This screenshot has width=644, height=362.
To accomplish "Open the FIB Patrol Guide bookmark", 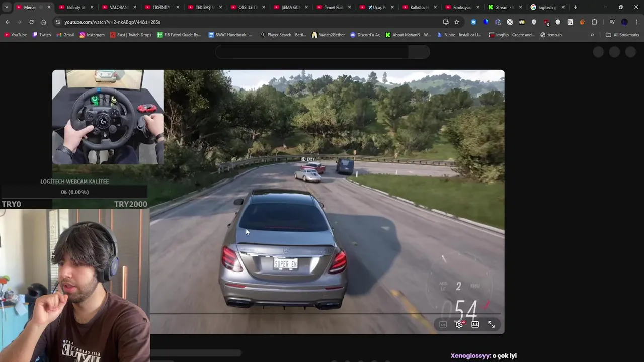I will [x=179, y=35].
